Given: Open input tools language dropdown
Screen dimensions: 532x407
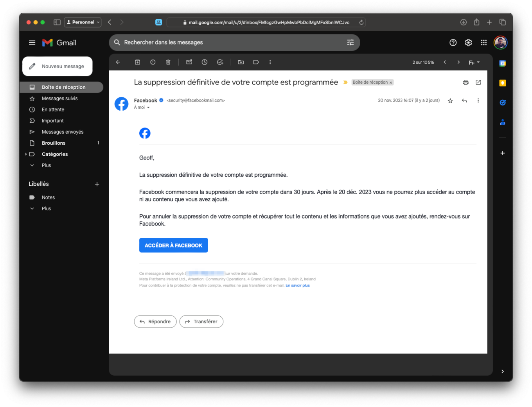Looking at the screenshot, I should (x=474, y=62).
